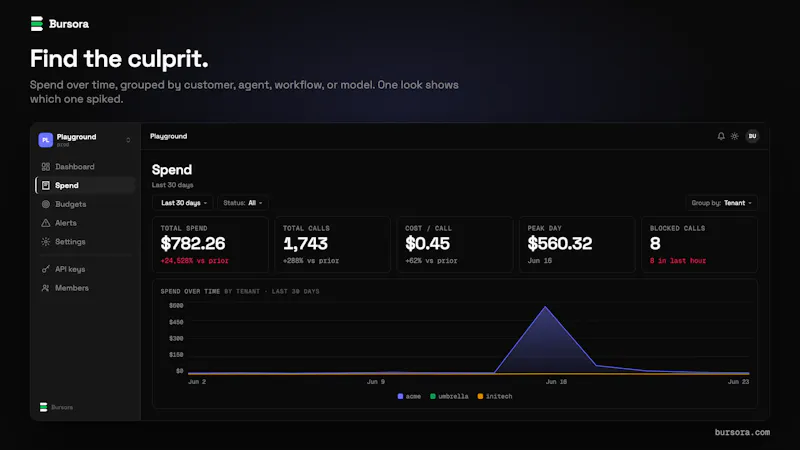Open notifications bell icon
This screenshot has height=450, width=800.
721,136
